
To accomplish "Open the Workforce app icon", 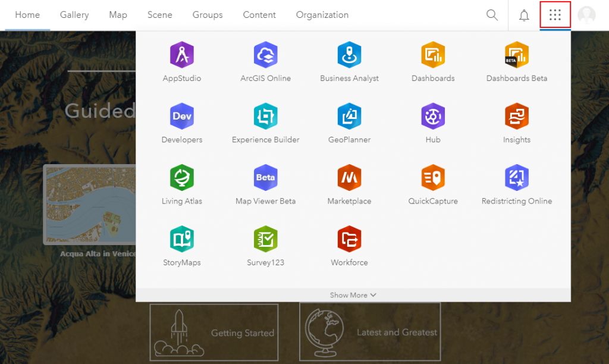I will 349,239.
